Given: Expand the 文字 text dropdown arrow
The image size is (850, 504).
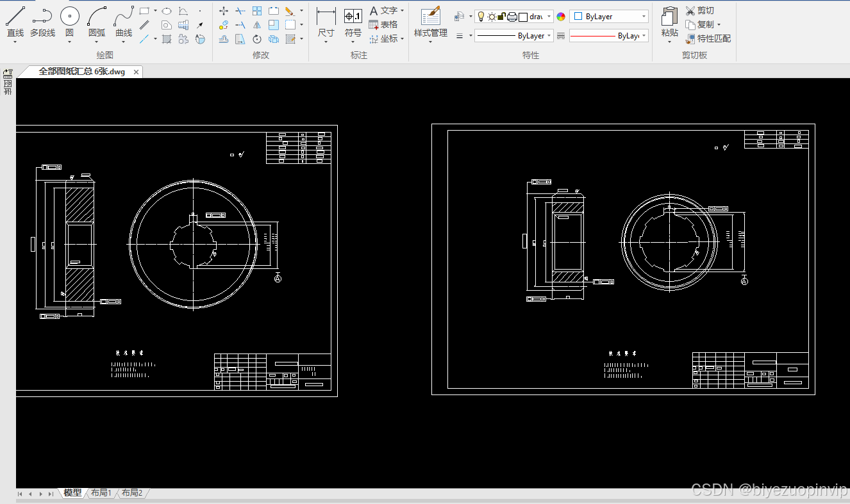Looking at the screenshot, I should pos(402,11).
